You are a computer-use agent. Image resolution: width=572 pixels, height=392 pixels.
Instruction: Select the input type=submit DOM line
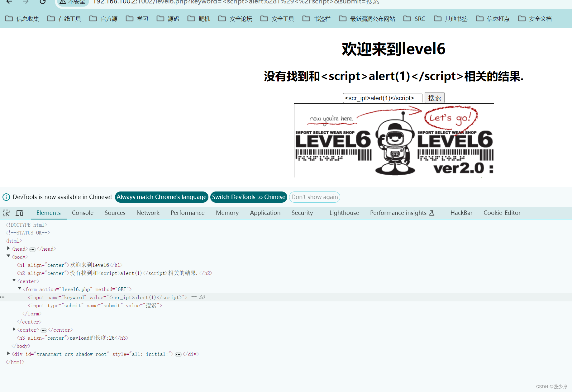[x=95, y=306]
